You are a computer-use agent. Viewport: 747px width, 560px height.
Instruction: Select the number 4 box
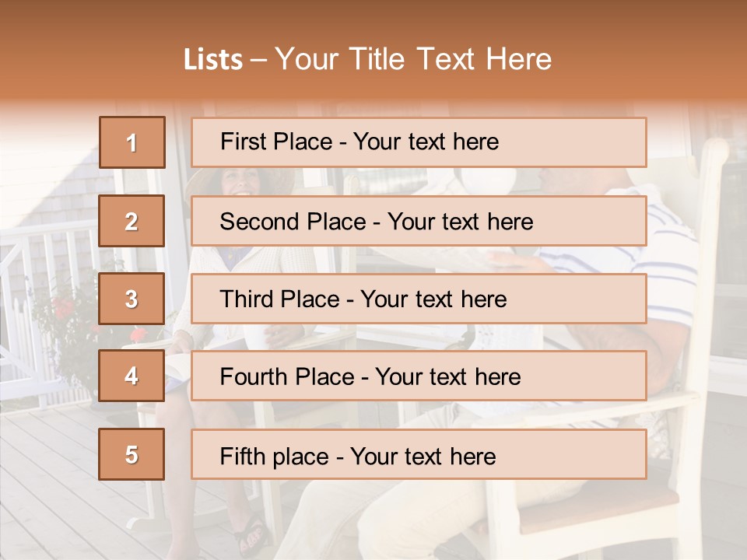click(132, 376)
